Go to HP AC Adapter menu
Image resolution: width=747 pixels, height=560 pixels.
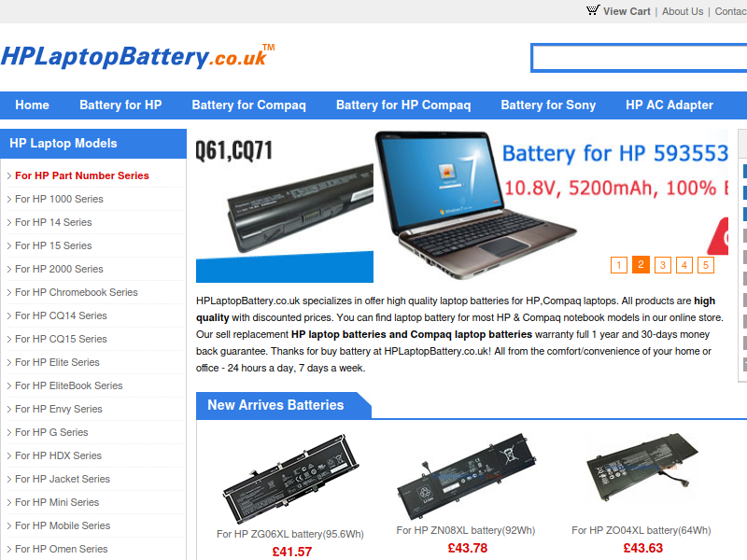(669, 105)
